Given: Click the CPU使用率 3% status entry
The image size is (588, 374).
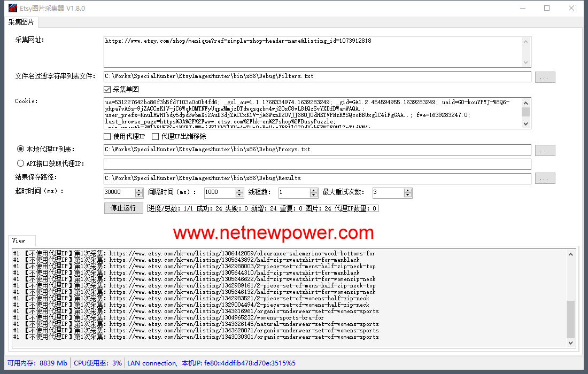Looking at the screenshot, I should (x=97, y=363).
